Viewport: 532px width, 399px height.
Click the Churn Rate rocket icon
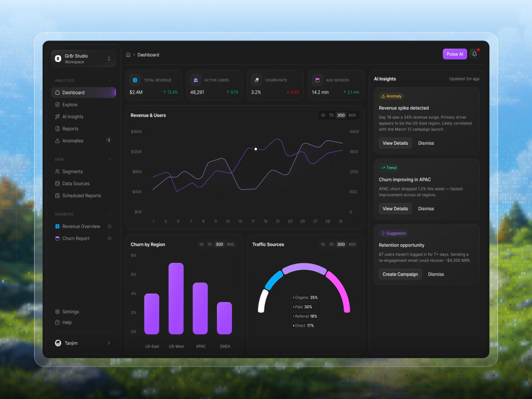[x=256, y=80]
